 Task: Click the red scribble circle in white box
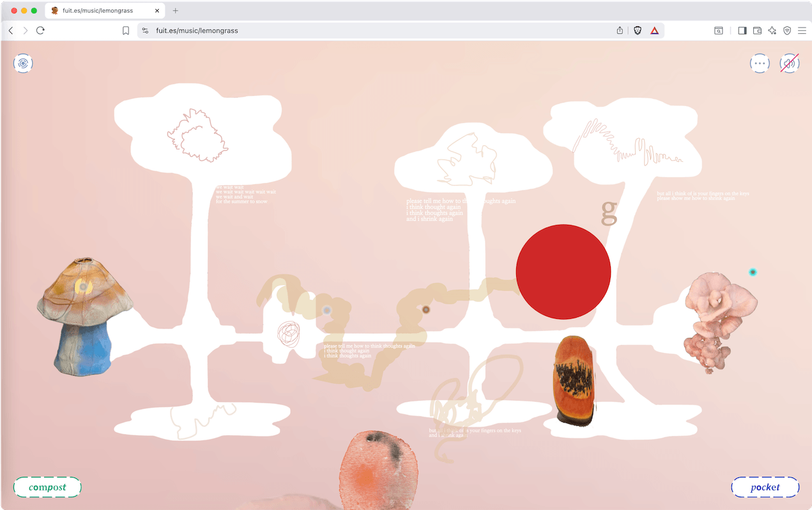289,334
